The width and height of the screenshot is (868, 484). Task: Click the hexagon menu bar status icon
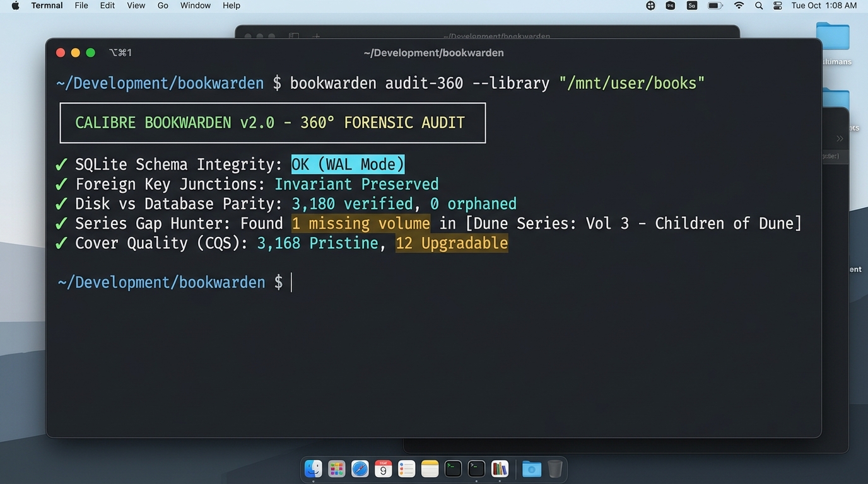[x=670, y=6]
